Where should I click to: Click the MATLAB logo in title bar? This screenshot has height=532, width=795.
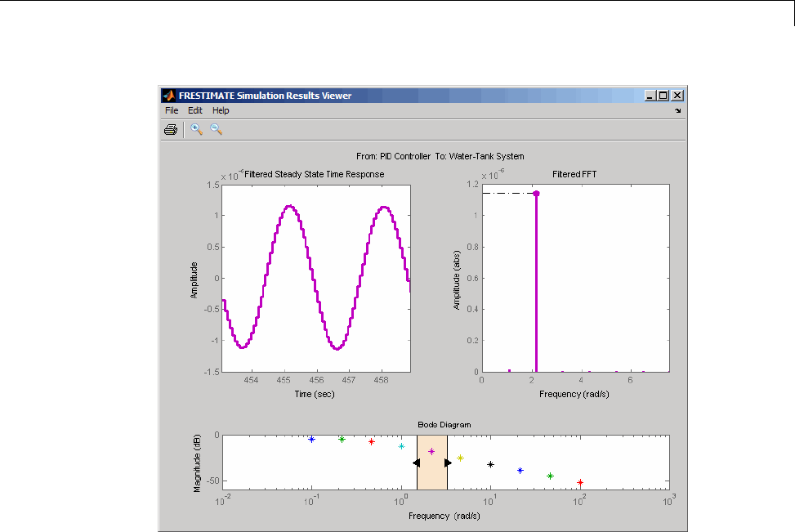point(169,96)
